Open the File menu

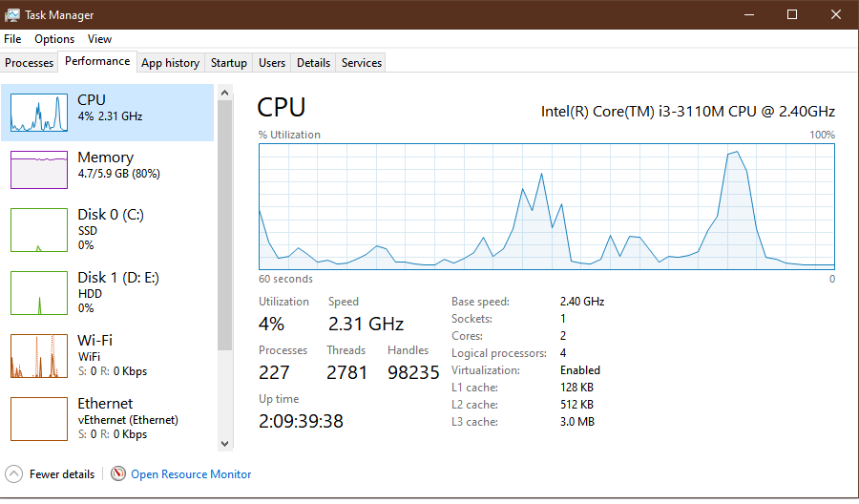click(12, 39)
